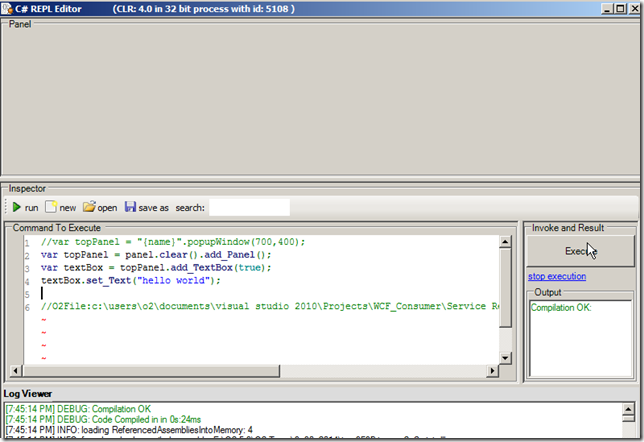
Task: Click the Execute button
Action: tap(581, 251)
